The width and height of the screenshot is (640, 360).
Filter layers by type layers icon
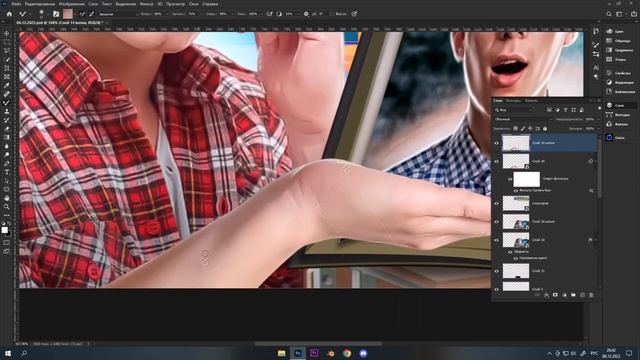[565, 110]
